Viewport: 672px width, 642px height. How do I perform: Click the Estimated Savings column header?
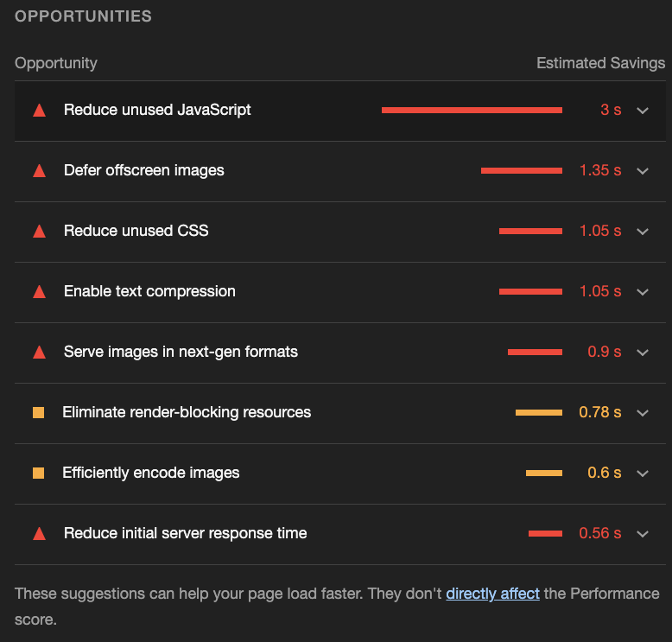pyautogui.click(x=600, y=63)
